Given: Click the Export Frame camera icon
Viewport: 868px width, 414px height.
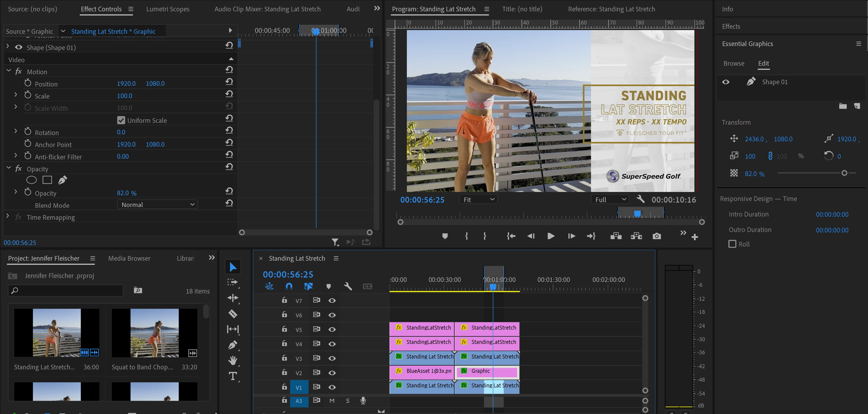Looking at the screenshot, I should [656, 236].
